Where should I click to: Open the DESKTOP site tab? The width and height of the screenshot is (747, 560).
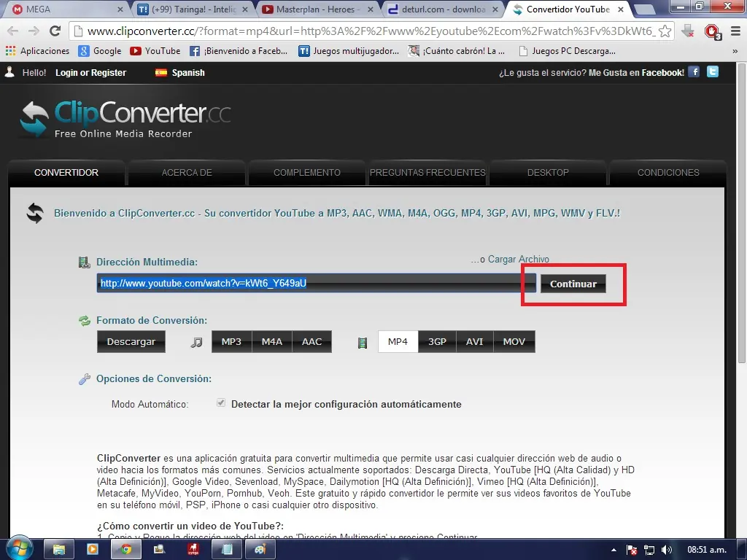coord(548,172)
